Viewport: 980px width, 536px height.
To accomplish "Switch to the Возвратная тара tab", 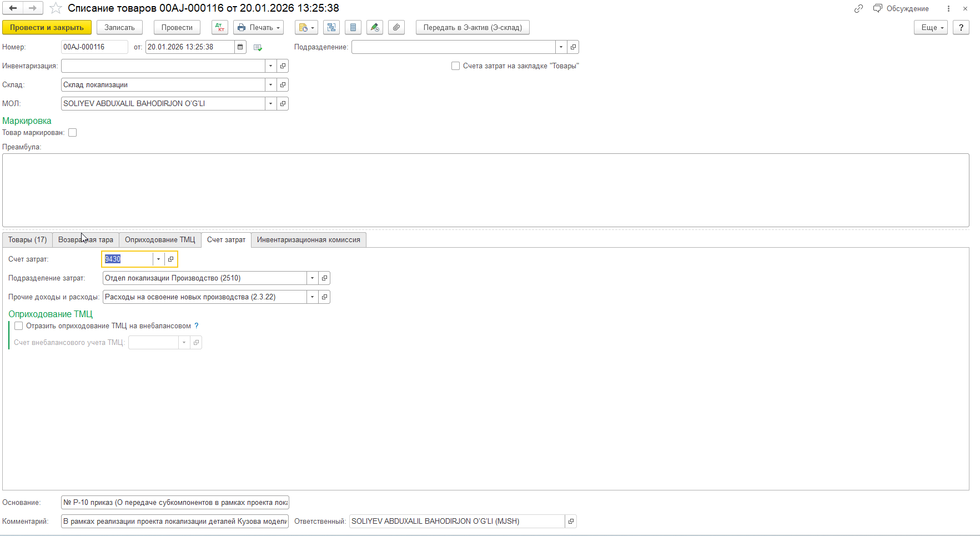I will 86,240.
